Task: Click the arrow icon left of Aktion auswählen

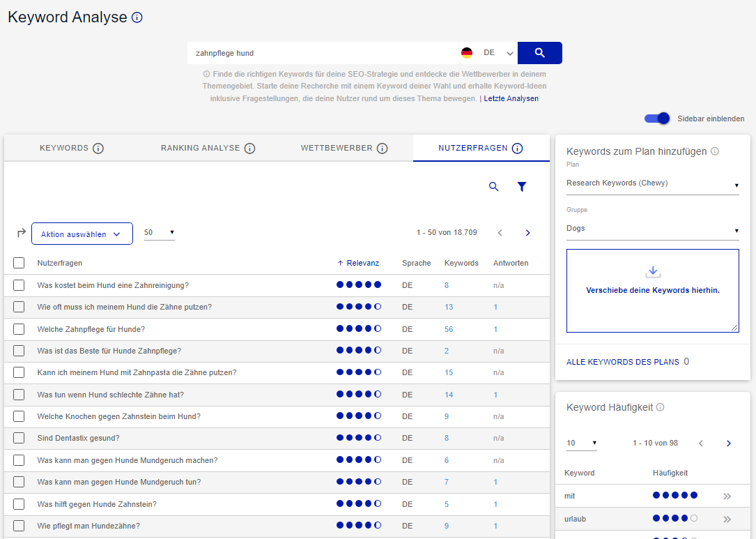Action: tap(21, 233)
